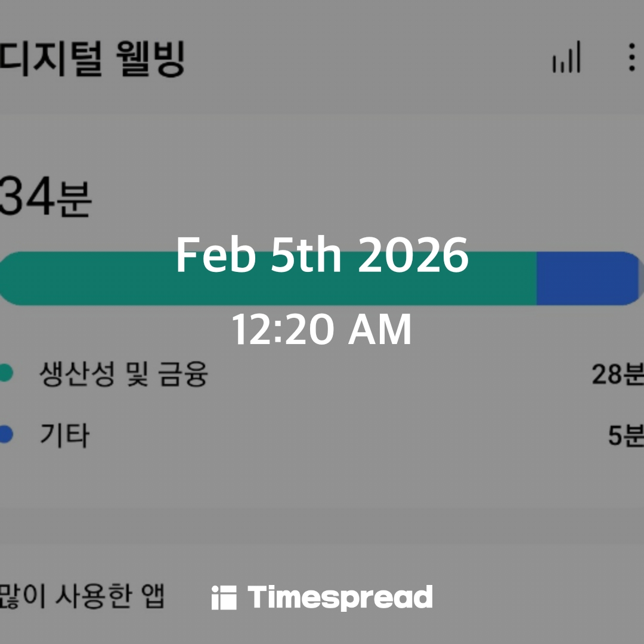Tap the 28분 duration value
Screen dimensions: 644x644
tap(617, 374)
